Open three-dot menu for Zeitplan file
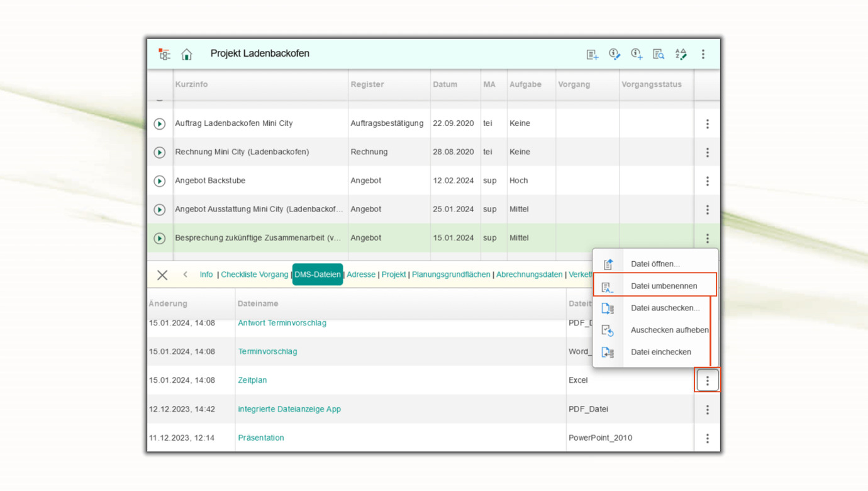868x491 pixels. coord(707,381)
